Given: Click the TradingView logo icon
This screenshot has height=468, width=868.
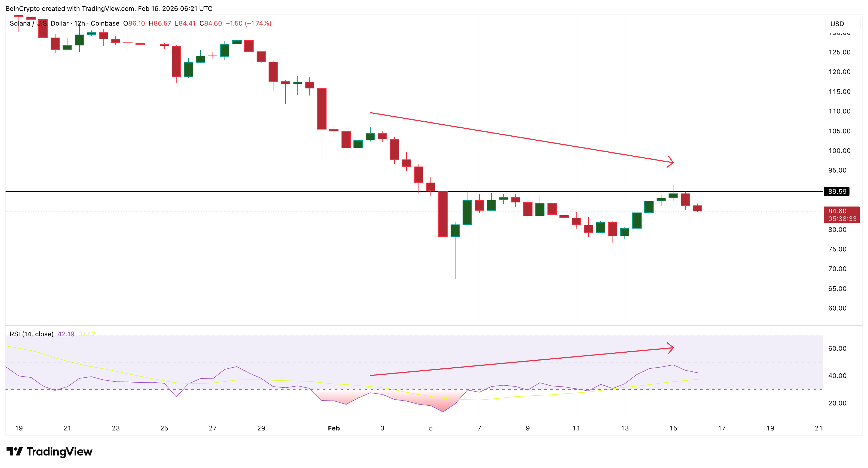Looking at the screenshot, I should click(x=15, y=451).
